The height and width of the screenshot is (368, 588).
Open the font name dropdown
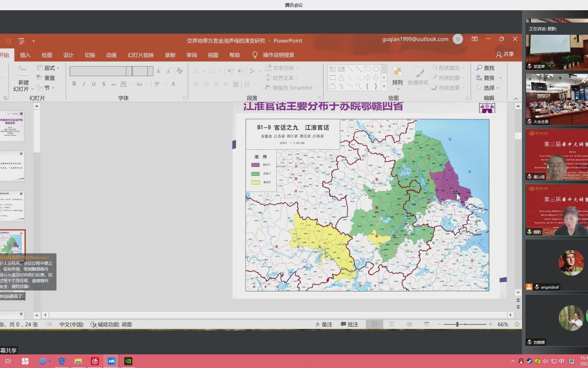[x=129, y=71]
